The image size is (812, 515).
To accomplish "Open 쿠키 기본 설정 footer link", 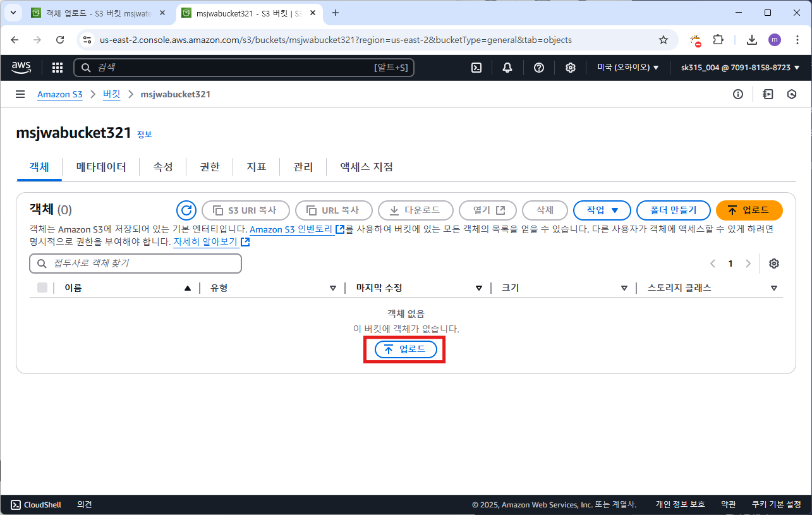I will click(x=777, y=504).
